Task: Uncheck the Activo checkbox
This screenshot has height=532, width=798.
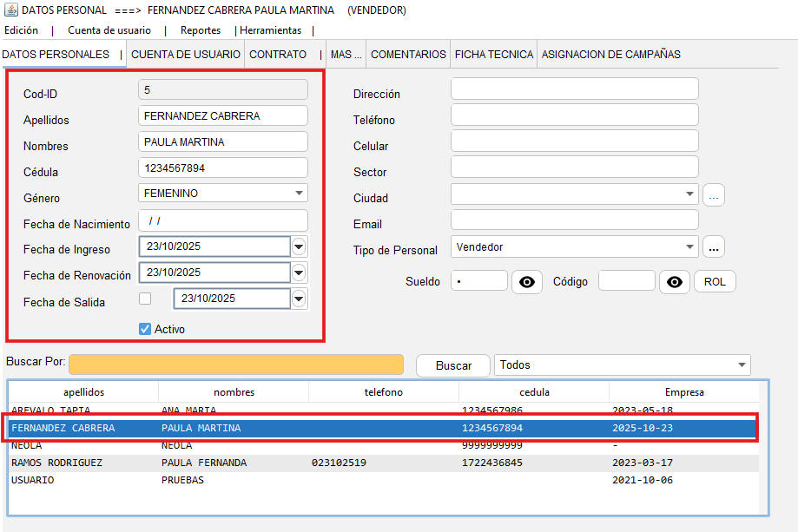Action: (x=145, y=329)
